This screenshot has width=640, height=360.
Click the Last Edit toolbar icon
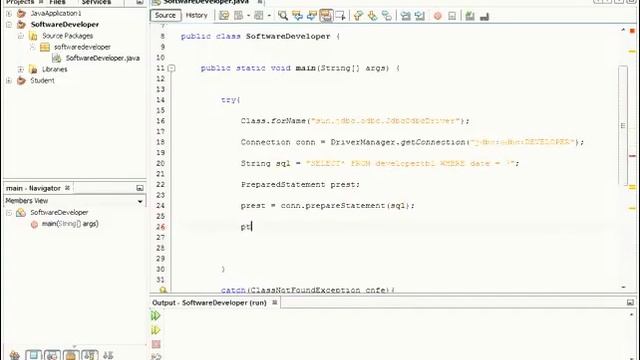point(224,16)
